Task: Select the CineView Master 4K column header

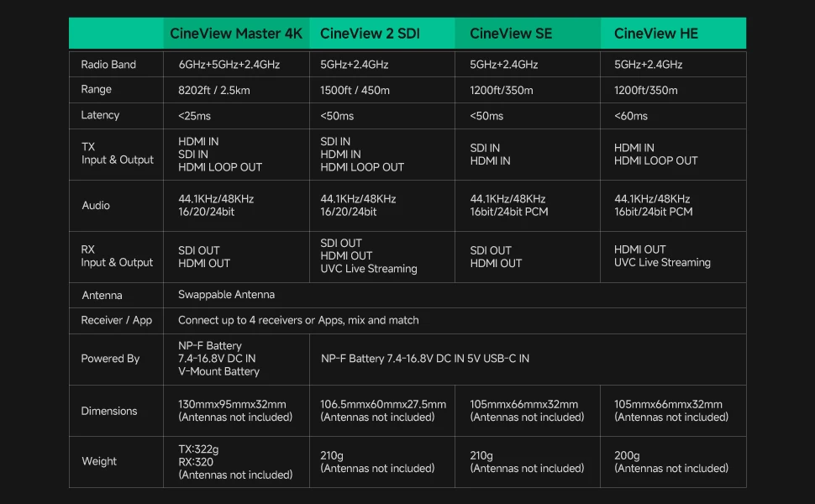Action: point(235,34)
